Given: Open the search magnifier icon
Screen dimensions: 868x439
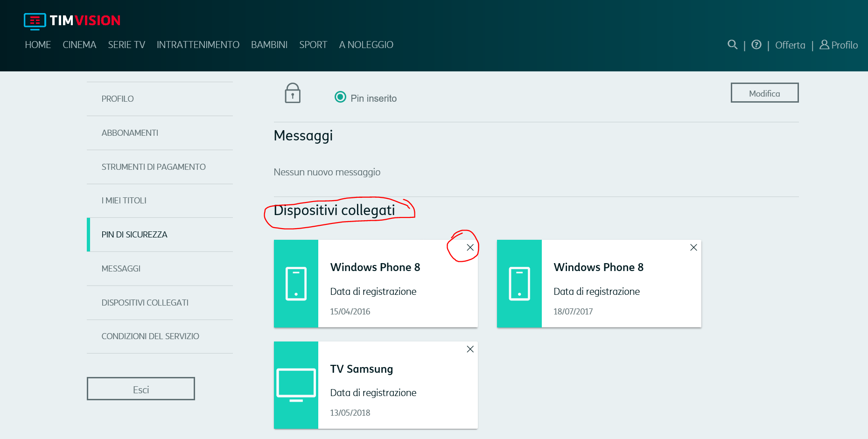Looking at the screenshot, I should tap(732, 45).
